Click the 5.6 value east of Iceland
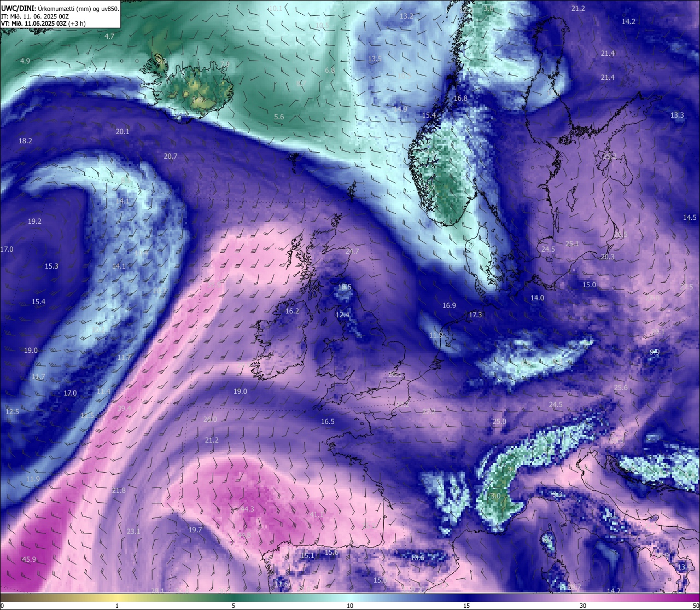 pyautogui.click(x=279, y=117)
